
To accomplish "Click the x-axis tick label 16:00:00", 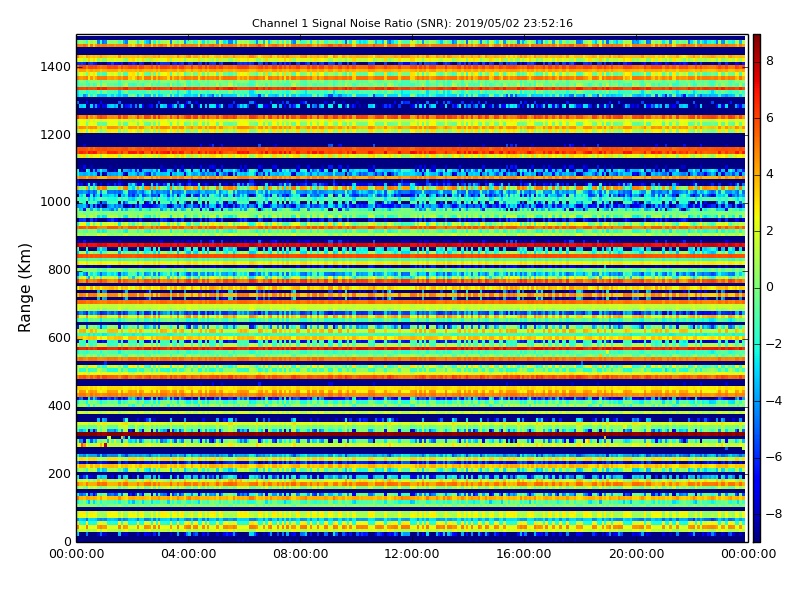I will pos(524,554).
